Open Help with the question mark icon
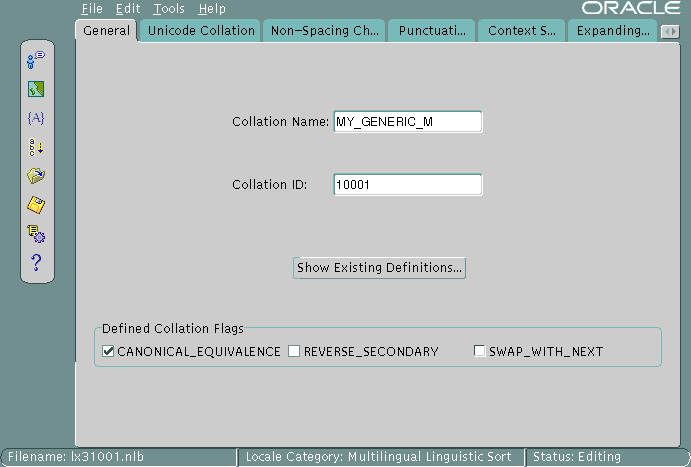Viewport: 691px width, 467px height. [x=36, y=263]
